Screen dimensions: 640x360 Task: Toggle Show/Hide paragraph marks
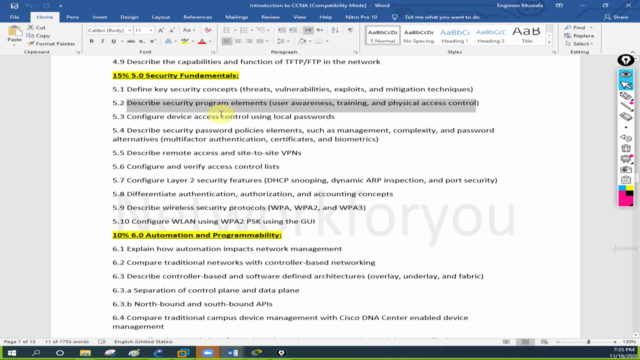click(350, 30)
